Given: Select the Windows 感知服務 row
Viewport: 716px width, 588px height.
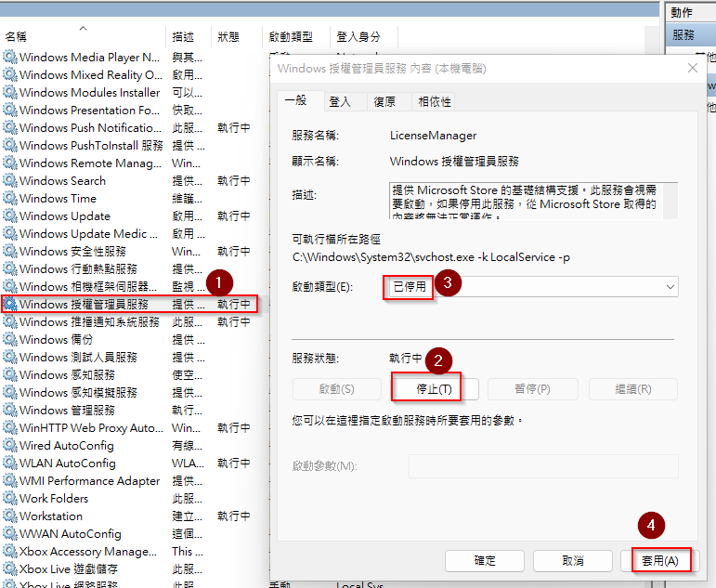Looking at the screenshot, I should [133, 374].
